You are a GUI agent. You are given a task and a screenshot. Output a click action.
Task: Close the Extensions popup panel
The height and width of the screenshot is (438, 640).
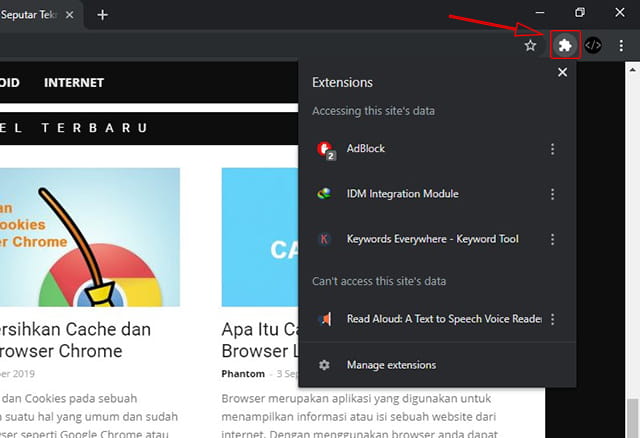click(562, 72)
